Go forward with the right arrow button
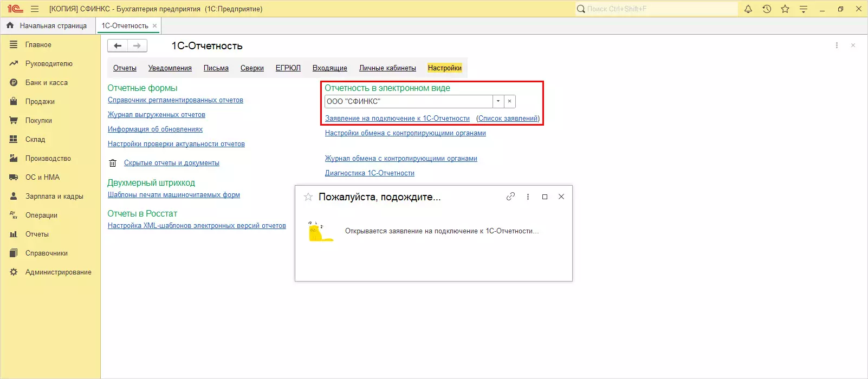This screenshot has height=379, width=868. click(137, 46)
